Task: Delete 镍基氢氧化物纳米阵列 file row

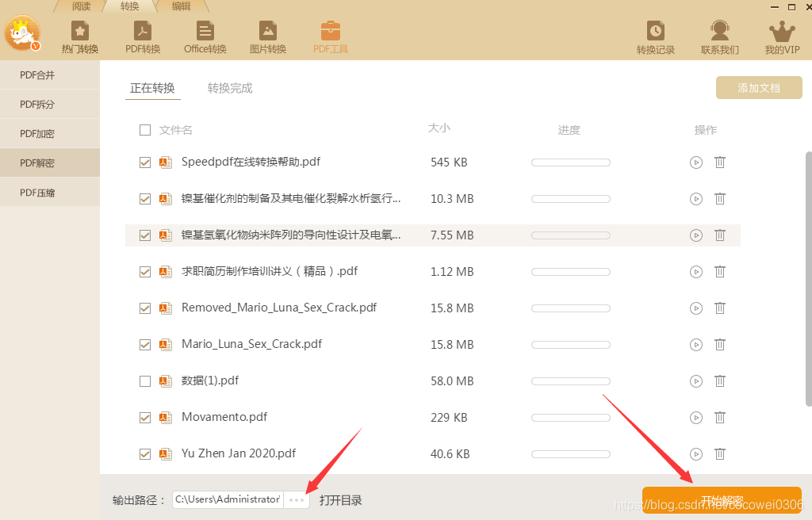Action: tap(720, 235)
